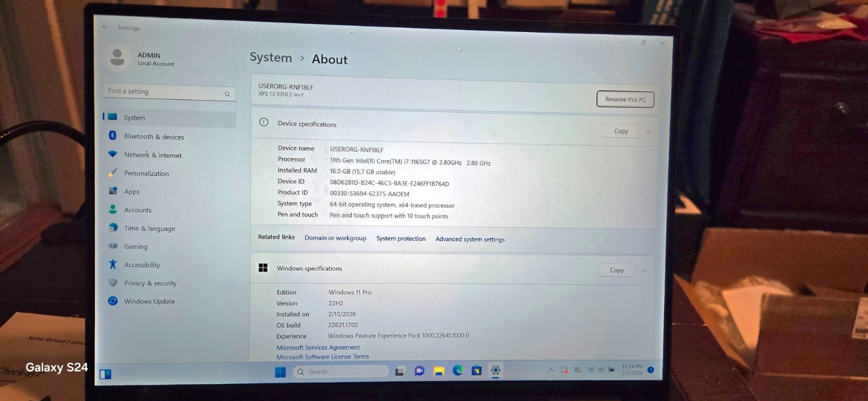Open the Widgets button on the taskbar
This screenshot has height=401, width=868.
[105, 374]
